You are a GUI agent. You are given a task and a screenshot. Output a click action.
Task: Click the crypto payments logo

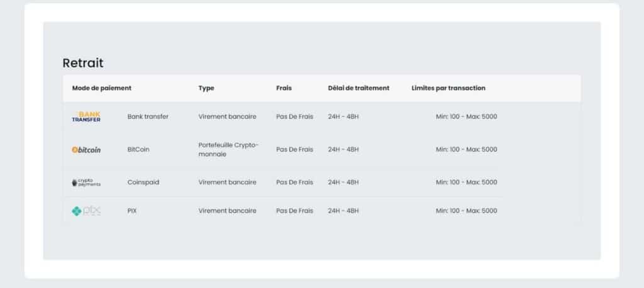pos(86,182)
